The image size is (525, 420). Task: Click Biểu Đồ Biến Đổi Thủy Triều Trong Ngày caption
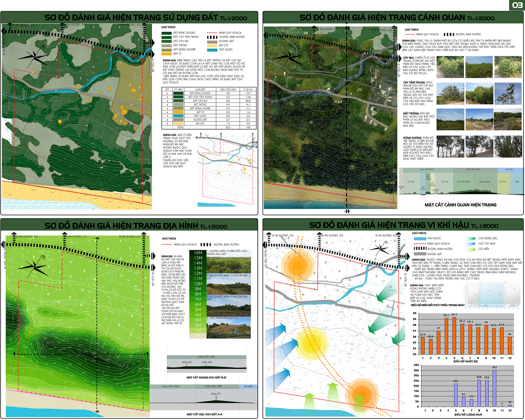[438, 305]
